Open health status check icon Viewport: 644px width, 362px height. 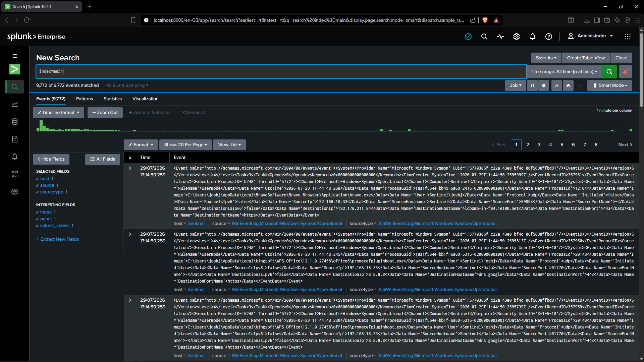[468, 37]
